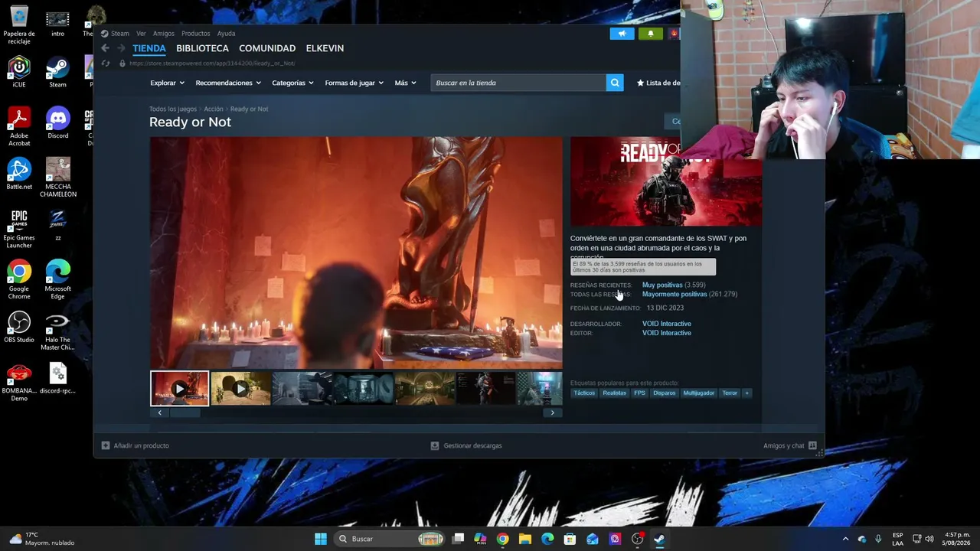This screenshot has height=551, width=980.
Task: Open the Steam menu
Action: click(120, 34)
